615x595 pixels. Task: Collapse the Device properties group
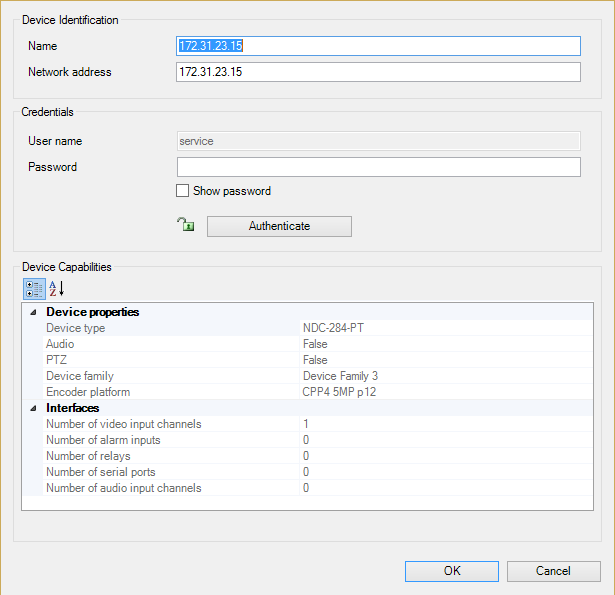click(34, 312)
